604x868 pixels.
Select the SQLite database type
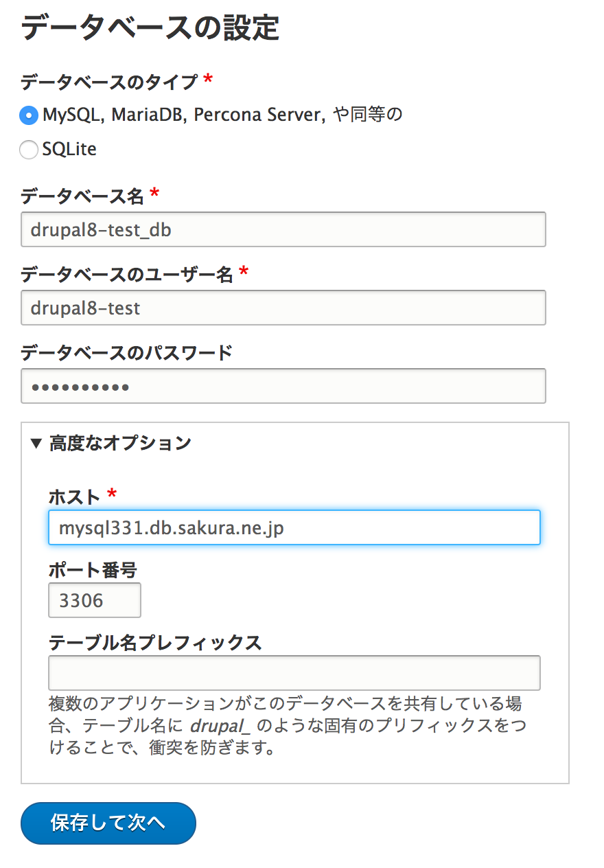[29, 149]
